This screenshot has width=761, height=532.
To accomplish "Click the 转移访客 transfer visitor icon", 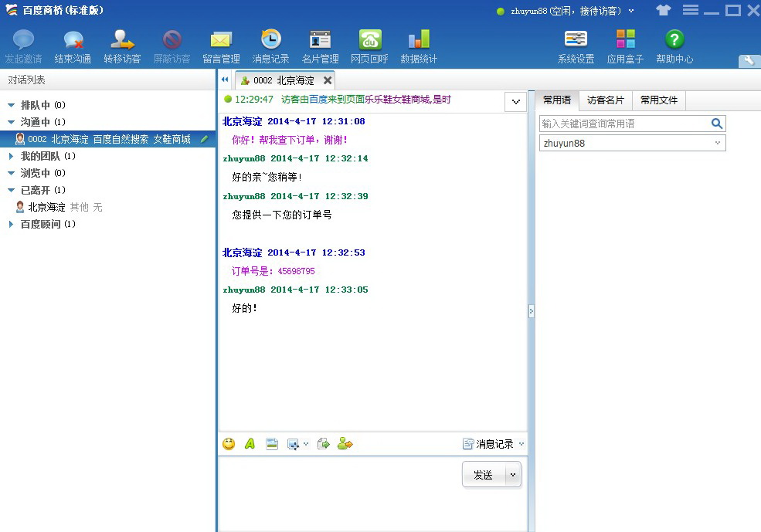I will [x=121, y=45].
